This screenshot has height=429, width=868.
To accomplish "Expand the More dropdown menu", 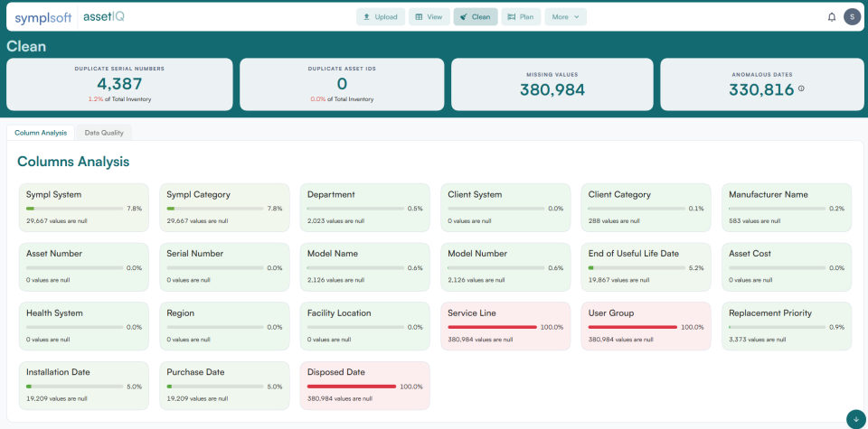I will coord(565,17).
